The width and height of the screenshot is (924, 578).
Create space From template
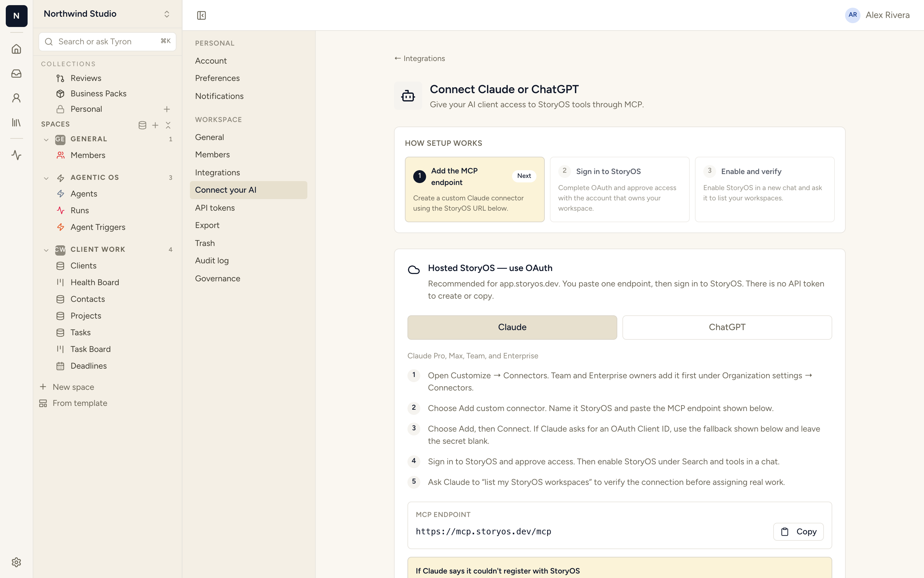[73, 403]
